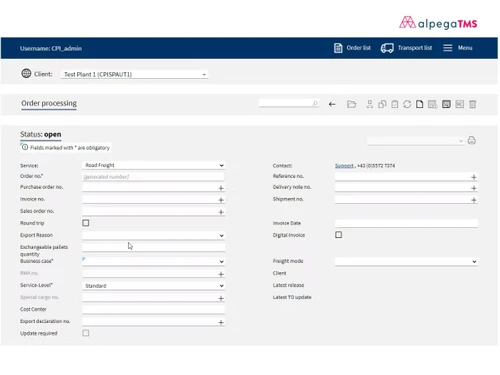
Task: Click the Invoice Date field
Action: [406, 223]
